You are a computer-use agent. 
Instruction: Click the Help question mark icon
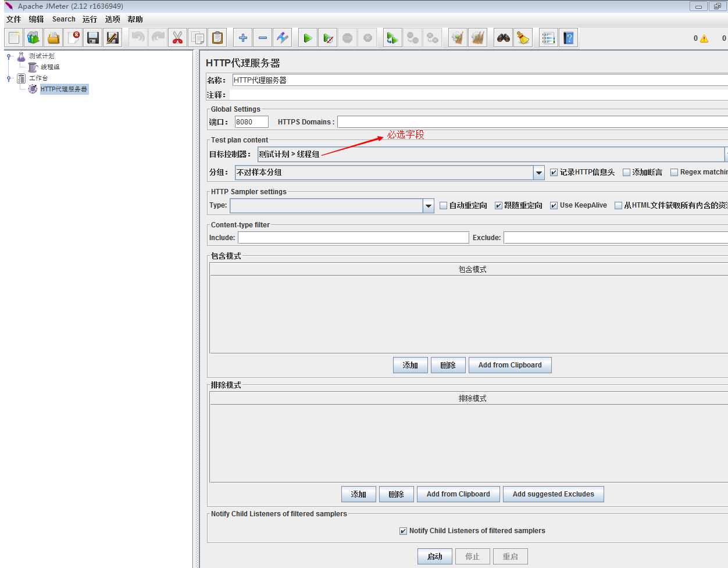click(568, 38)
